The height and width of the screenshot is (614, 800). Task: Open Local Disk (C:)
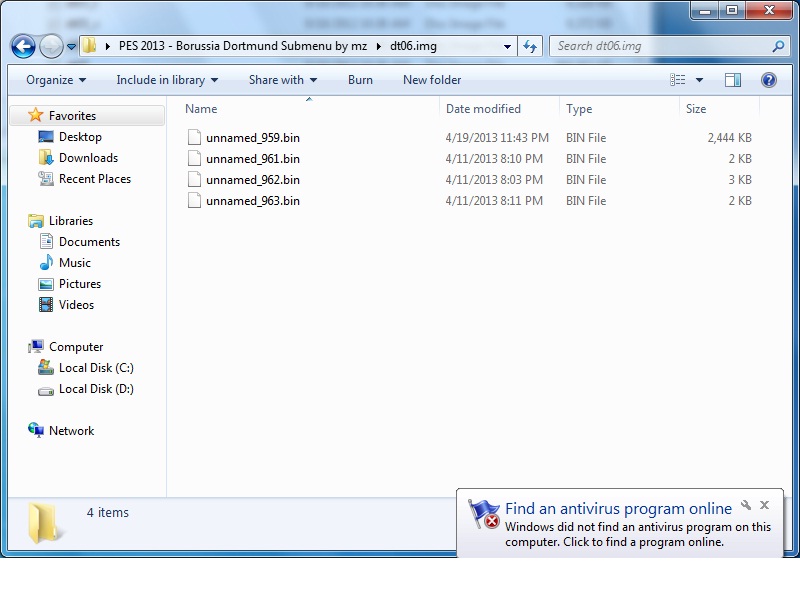point(96,367)
